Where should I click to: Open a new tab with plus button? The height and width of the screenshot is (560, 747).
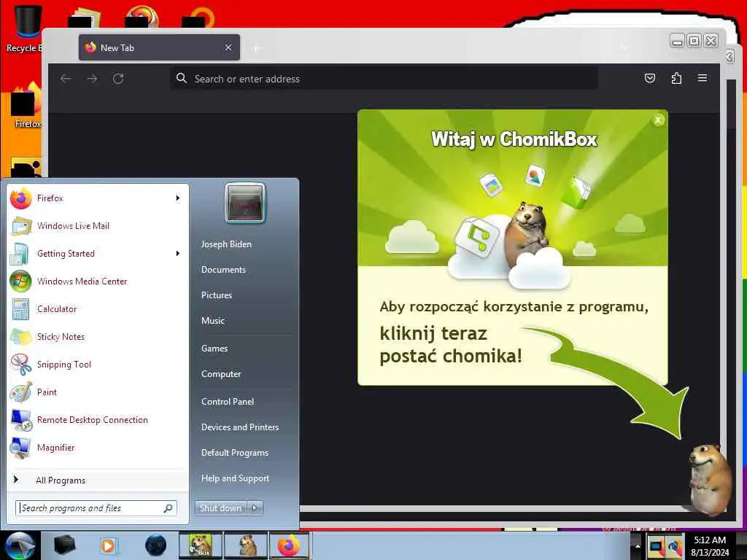256,48
